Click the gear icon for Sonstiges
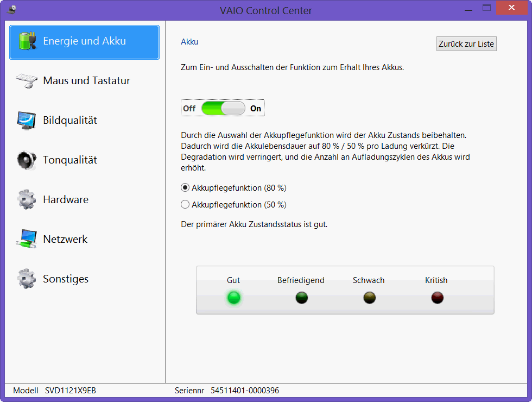Viewport: 532px width, 402px height. 26,279
